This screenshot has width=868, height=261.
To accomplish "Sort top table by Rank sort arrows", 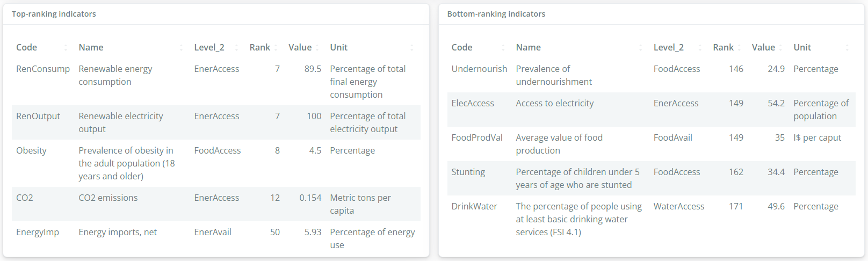I will [276, 48].
